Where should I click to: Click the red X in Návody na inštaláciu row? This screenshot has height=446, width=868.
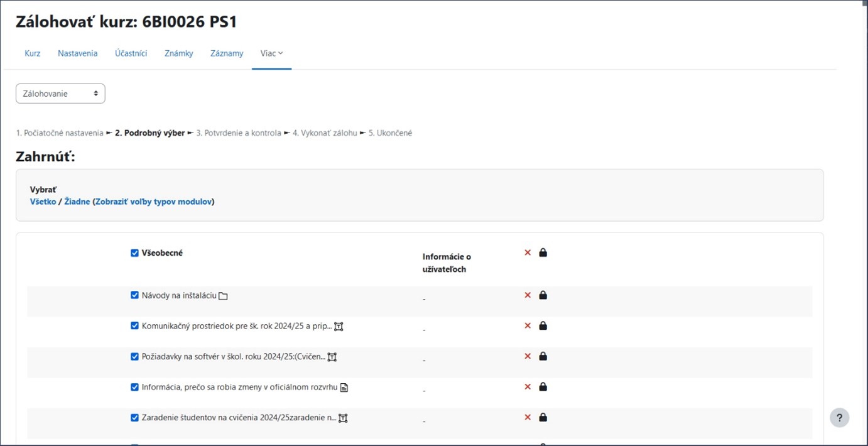(x=528, y=295)
